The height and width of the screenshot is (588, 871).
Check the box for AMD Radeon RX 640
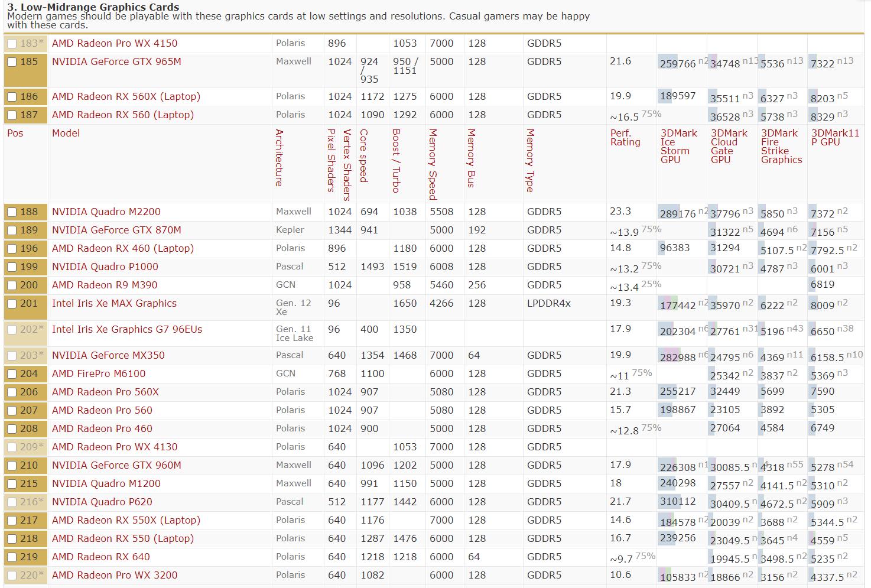(12, 557)
